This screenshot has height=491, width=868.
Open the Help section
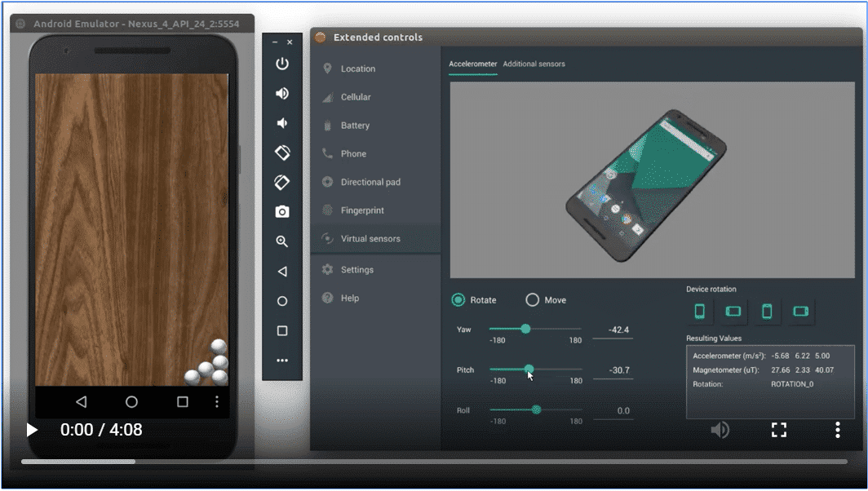(x=349, y=299)
